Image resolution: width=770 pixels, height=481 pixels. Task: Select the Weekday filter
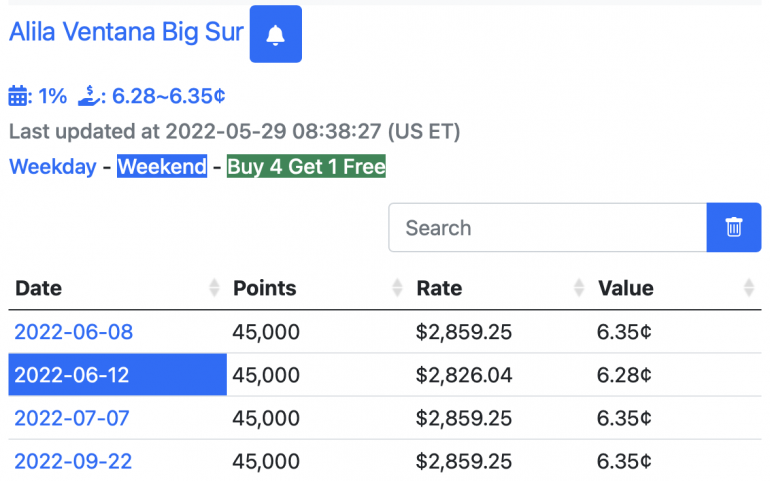[52, 166]
